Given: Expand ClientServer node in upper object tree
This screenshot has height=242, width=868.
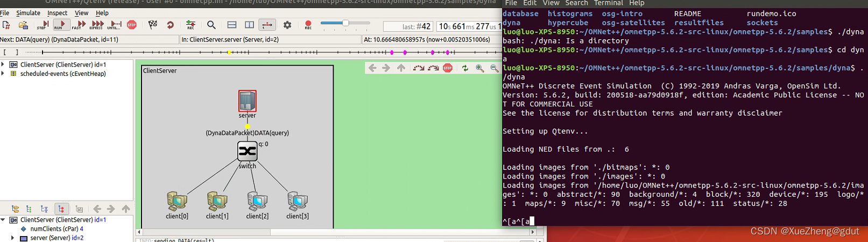Looking at the screenshot, I should click(3, 65).
